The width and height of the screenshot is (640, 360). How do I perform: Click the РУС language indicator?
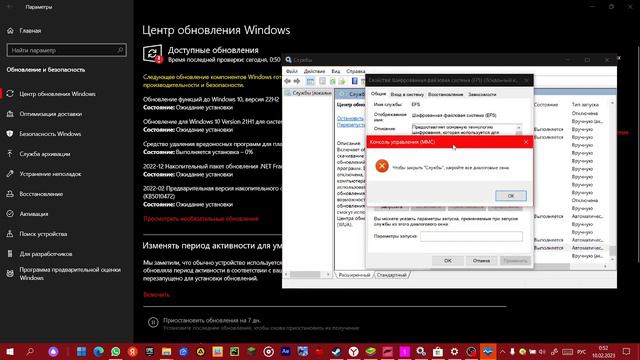(x=582, y=351)
